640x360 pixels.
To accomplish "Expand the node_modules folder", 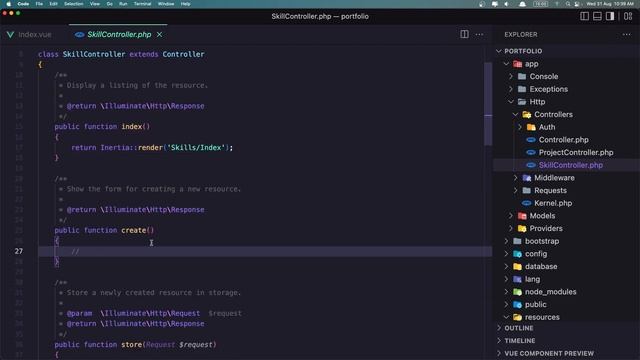I will (x=506, y=292).
